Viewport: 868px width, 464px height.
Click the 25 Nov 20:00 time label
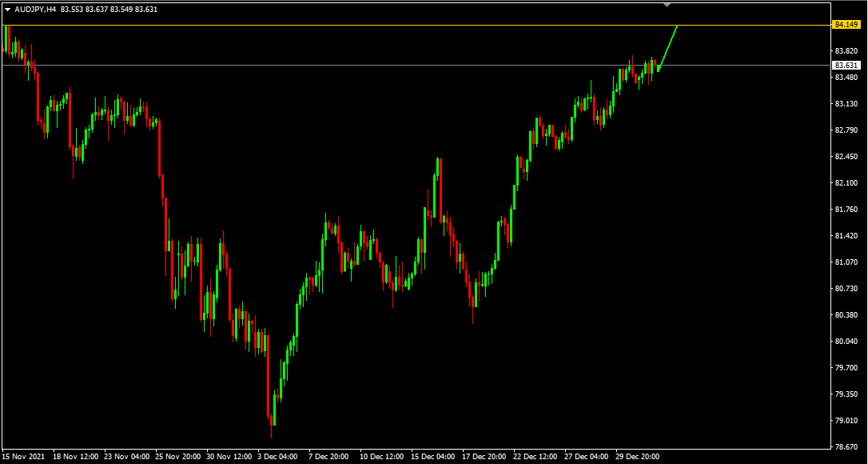178,457
